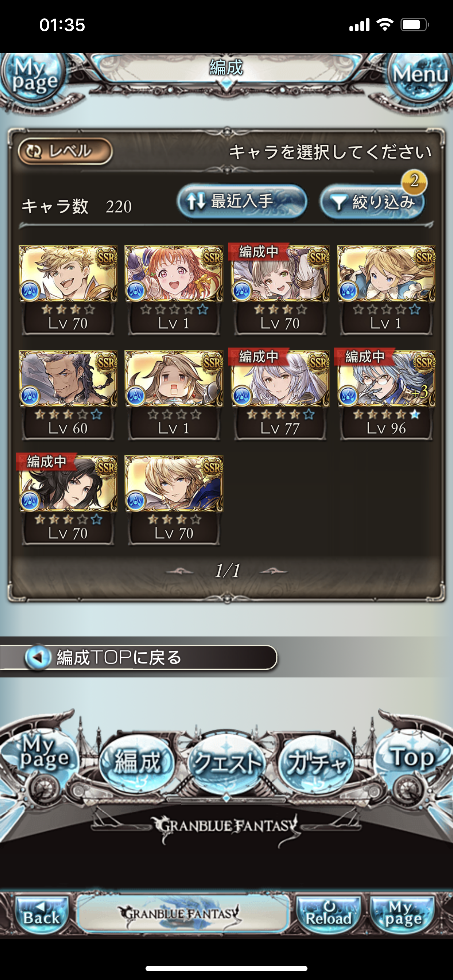
Task: Select the orange-haired Lv 1 SSR character
Action: (x=174, y=290)
